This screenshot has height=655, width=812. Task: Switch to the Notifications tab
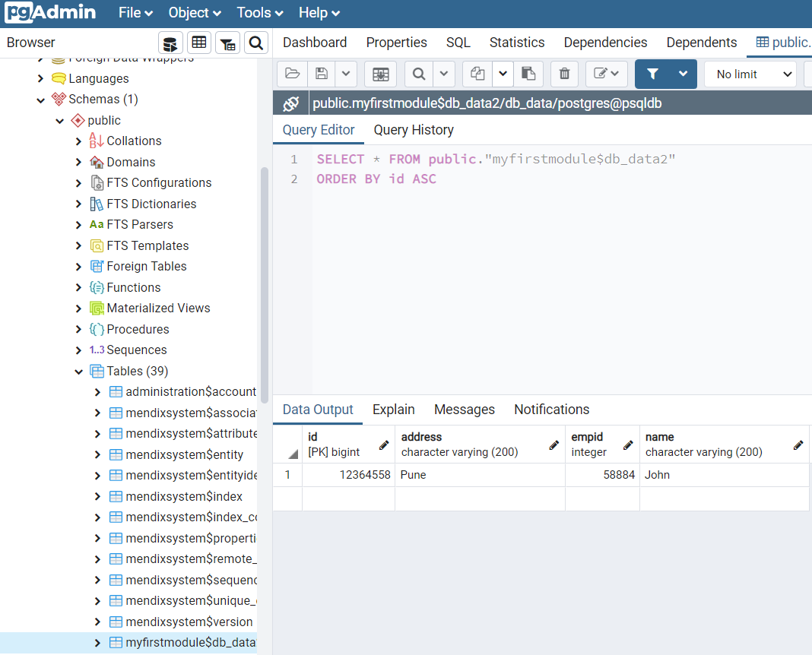551,410
